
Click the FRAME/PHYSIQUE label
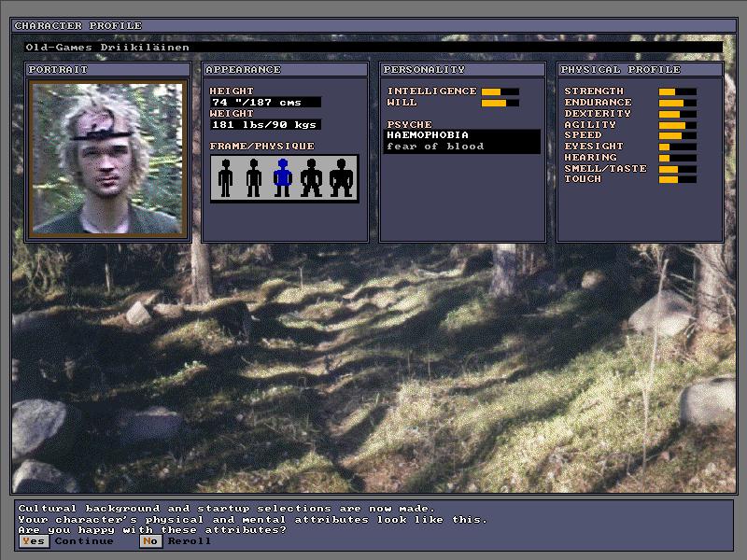click(262, 147)
